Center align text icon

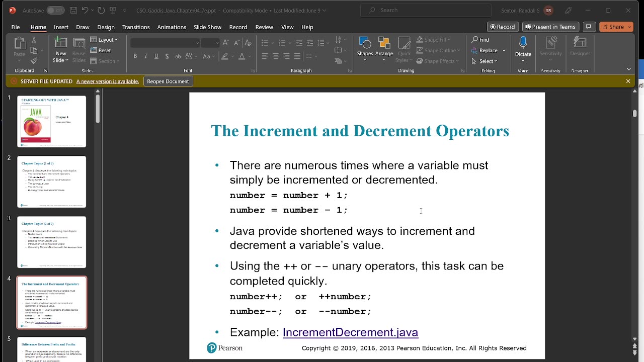coord(276,56)
